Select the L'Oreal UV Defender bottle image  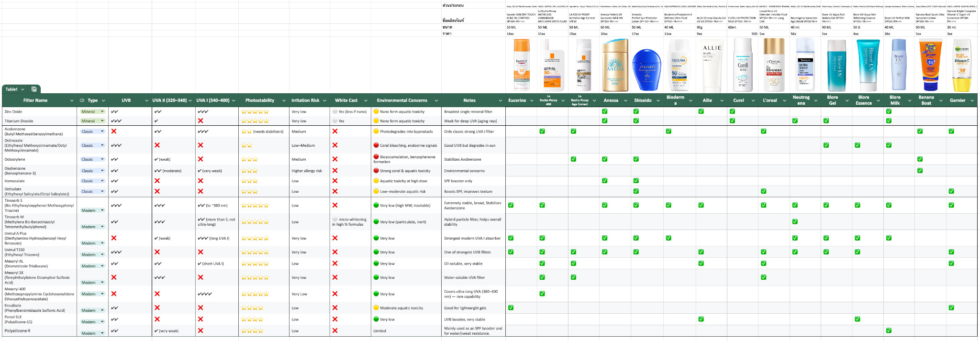(774, 65)
